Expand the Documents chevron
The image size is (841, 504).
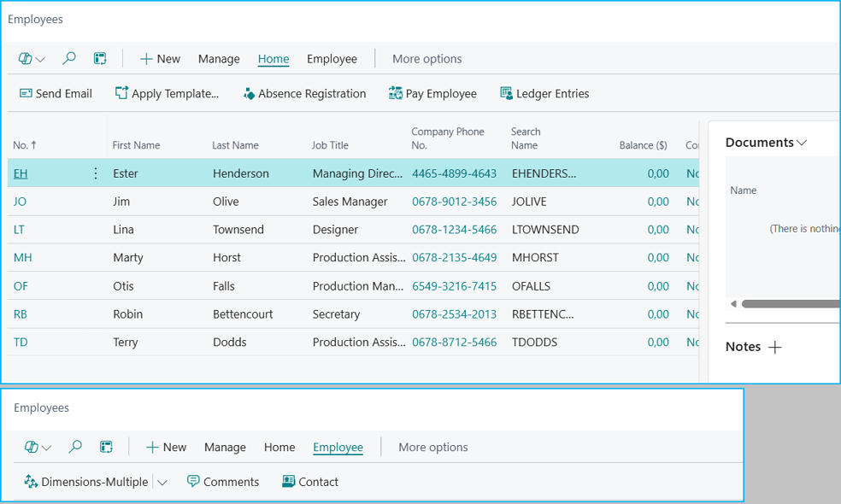(802, 143)
